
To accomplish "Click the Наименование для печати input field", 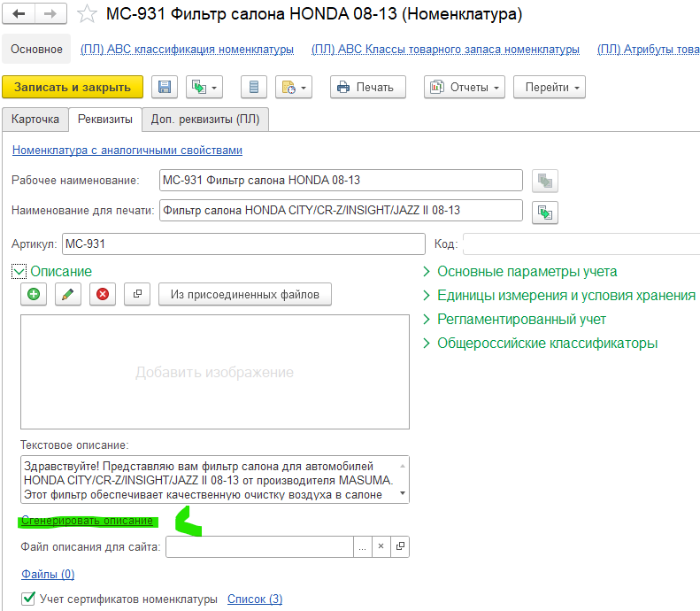I will point(341,210).
